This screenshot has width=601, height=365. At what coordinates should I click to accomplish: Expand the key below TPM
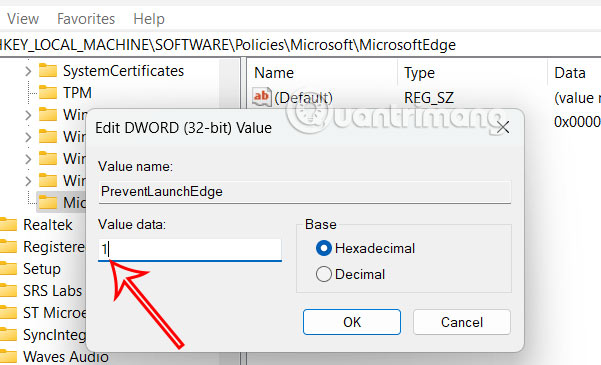[28, 115]
